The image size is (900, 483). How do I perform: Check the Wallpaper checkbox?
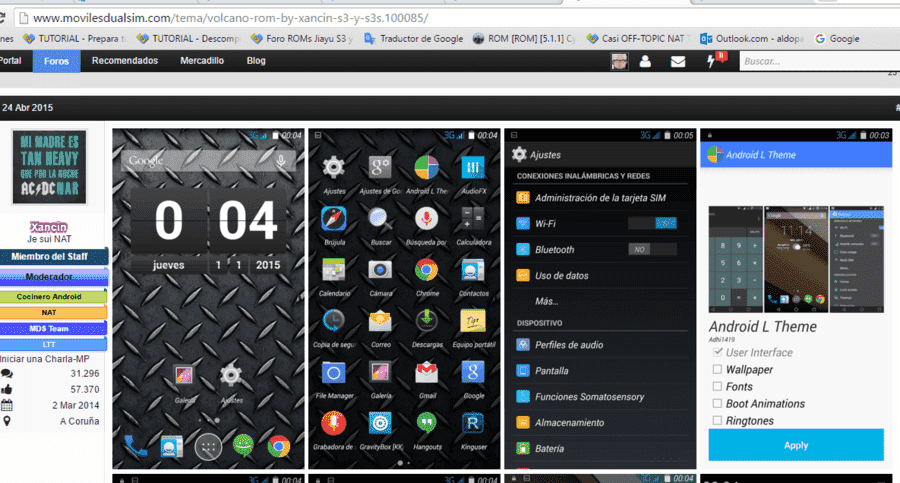(x=717, y=369)
